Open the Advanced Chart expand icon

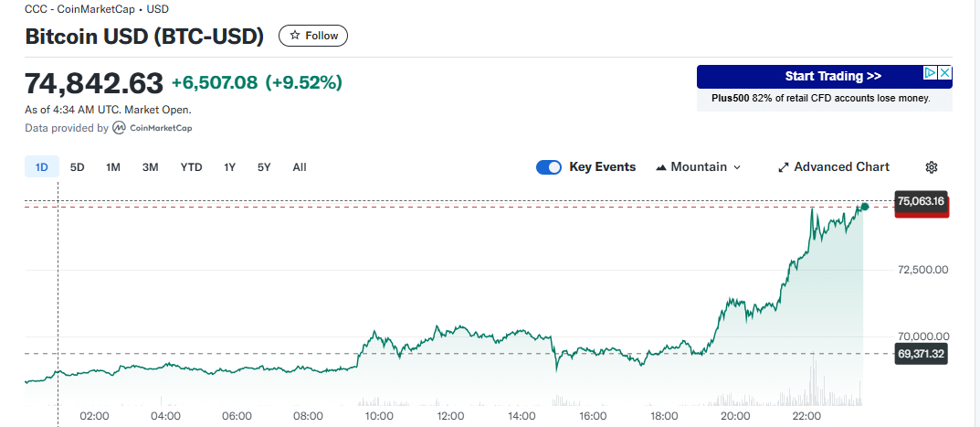click(783, 167)
